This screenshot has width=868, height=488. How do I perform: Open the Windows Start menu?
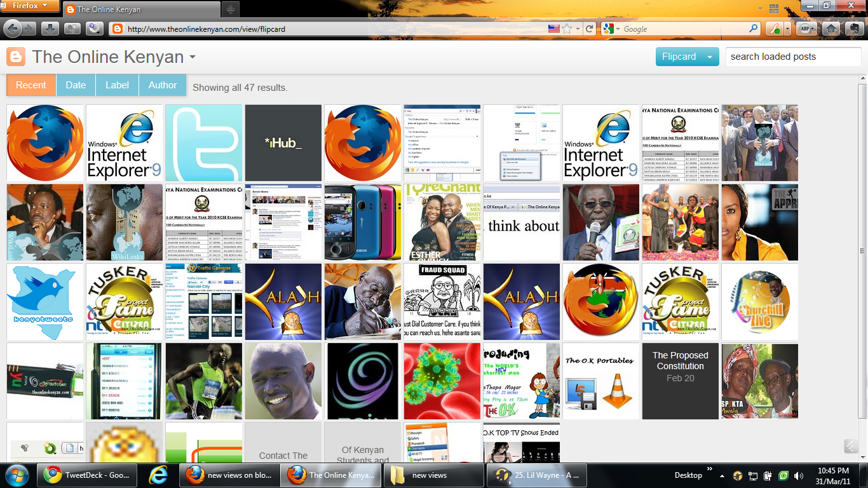16,475
